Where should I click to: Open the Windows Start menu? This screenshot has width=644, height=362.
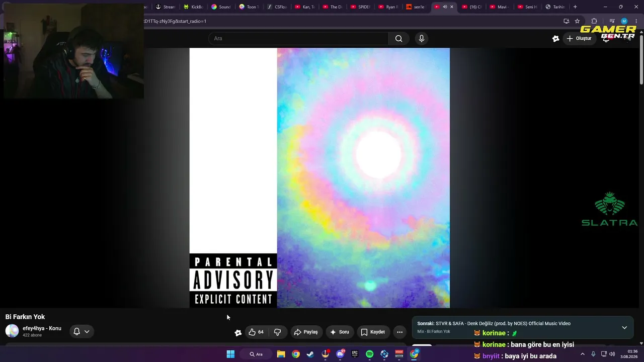[230, 354]
